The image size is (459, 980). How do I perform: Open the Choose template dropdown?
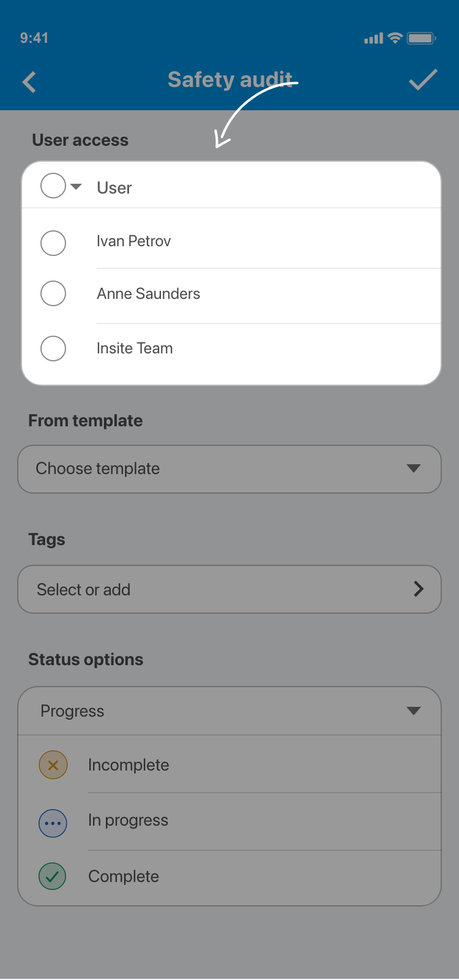[x=229, y=469]
